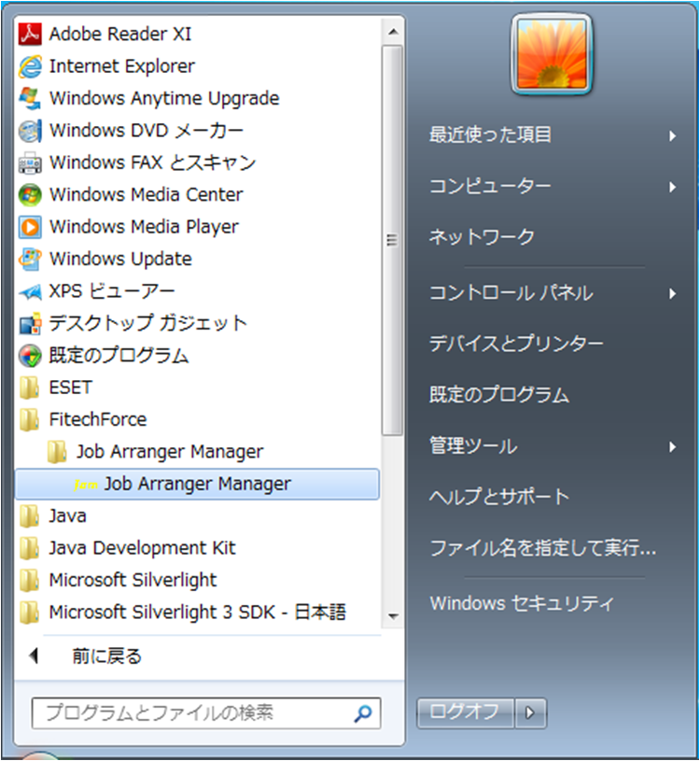Select Microsoft Silverlight 3 SDK - 日本語 text
700x761 pixels.
[x=198, y=612]
